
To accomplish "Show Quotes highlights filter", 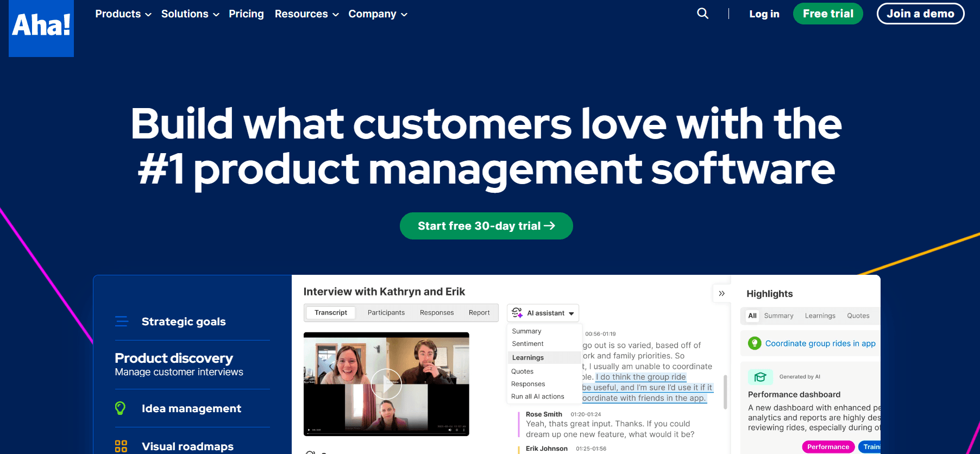I will 858,316.
